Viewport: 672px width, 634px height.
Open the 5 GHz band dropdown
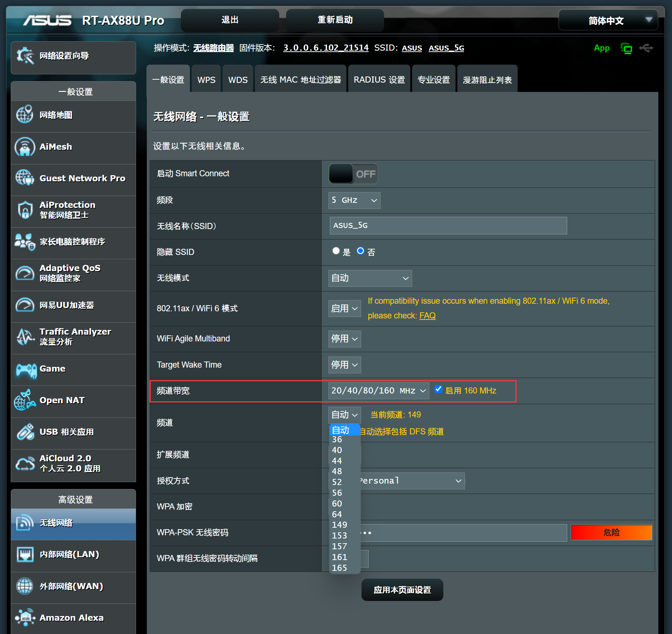coord(354,200)
